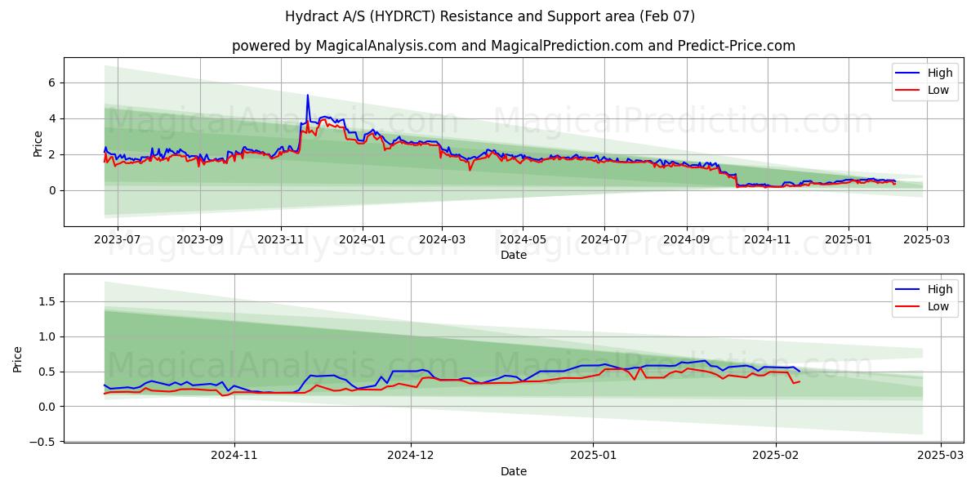Click the '2024-11' date tick label in the top chart
This screenshot has width=980, height=490.
coord(767,241)
